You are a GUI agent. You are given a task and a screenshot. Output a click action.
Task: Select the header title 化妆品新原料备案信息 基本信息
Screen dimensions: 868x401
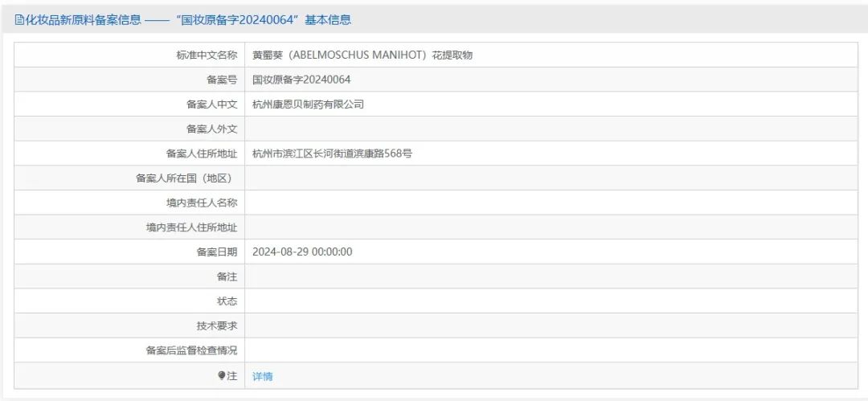coord(187,20)
